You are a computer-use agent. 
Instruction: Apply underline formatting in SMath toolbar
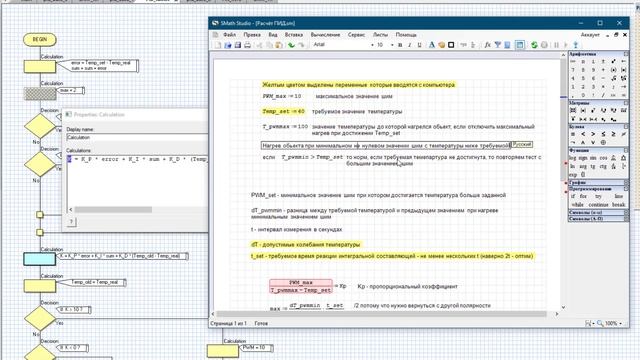pos(419,45)
